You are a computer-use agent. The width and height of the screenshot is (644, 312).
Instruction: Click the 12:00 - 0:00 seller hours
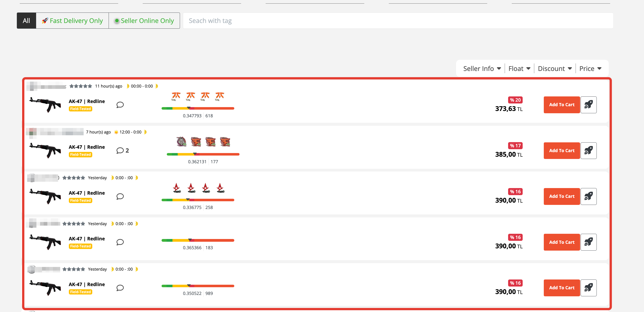point(130,132)
